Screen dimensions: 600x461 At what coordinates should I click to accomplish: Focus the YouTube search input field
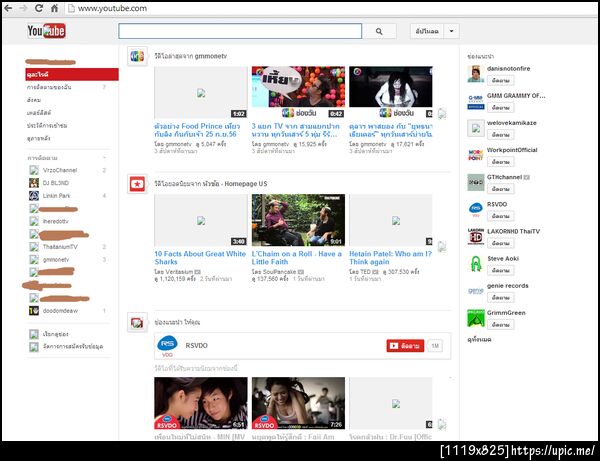[x=240, y=31]
